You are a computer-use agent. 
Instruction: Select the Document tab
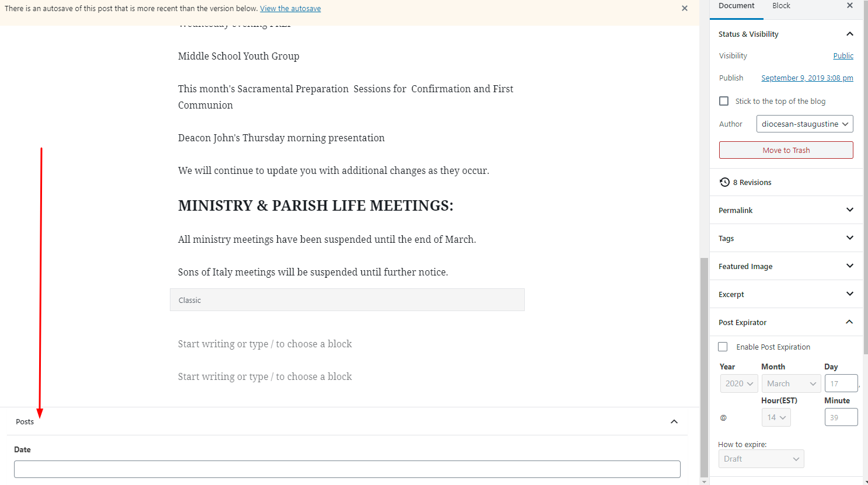pyautogui.click(x=736, y=6)
